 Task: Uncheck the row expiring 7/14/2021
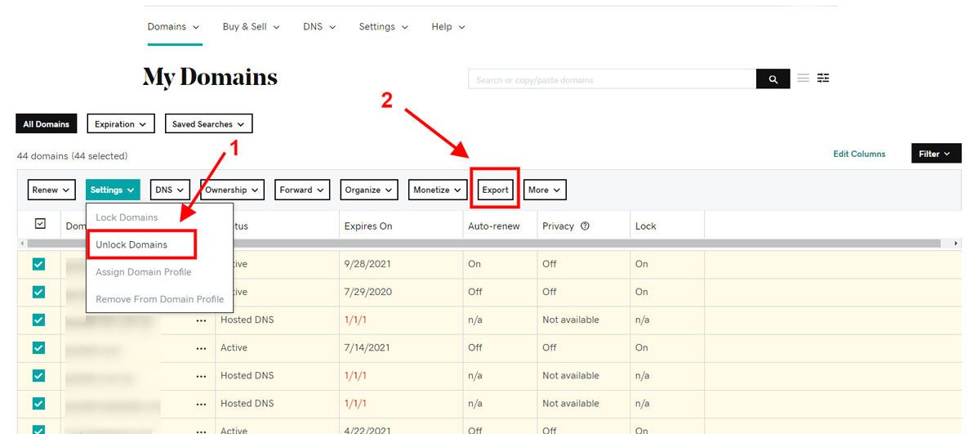[x=38, y=347]
